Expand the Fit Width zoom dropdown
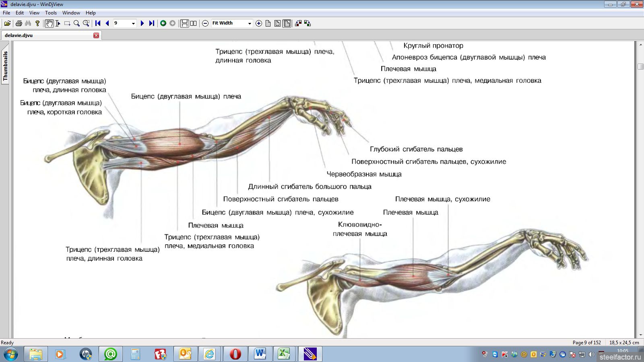This screenshot has width=644, height=362. [x=250, y=23]
